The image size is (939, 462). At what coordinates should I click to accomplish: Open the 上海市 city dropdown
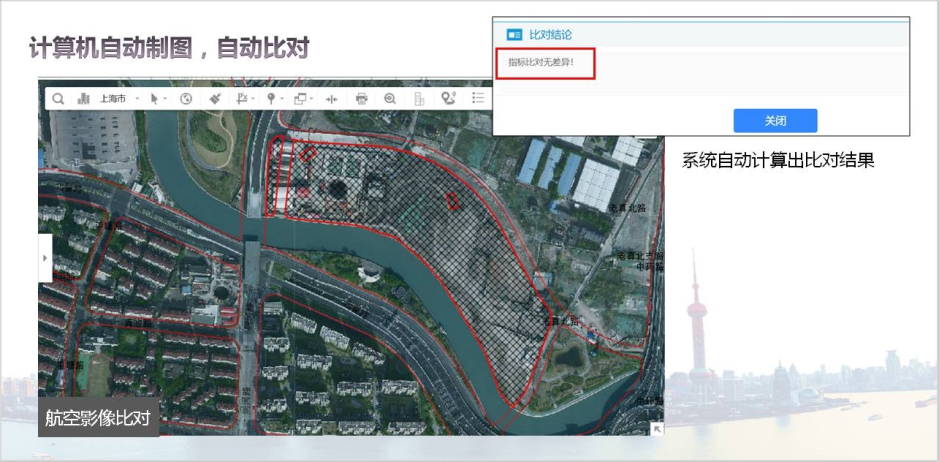point(117,99)
